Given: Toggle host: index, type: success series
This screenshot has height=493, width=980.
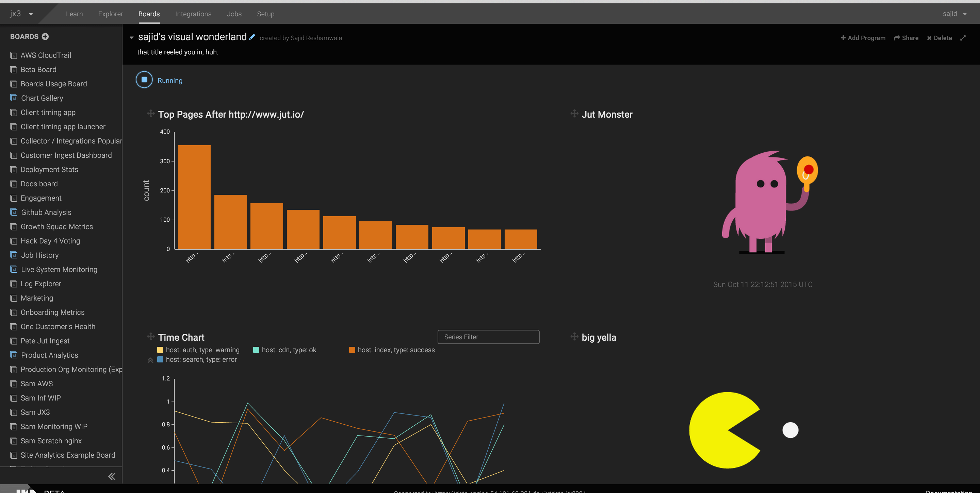Looking at the screenshot, I should click(392, 350).
